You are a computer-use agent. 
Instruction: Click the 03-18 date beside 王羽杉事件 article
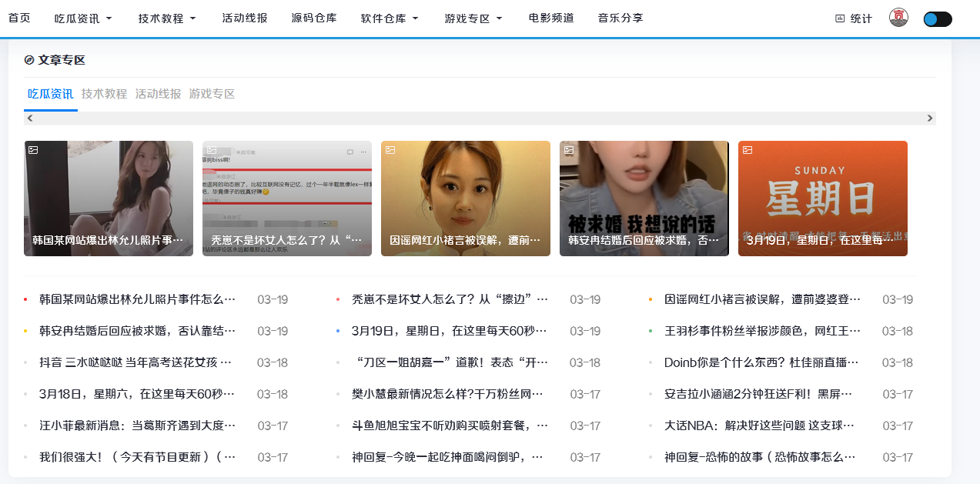point(898,331)
